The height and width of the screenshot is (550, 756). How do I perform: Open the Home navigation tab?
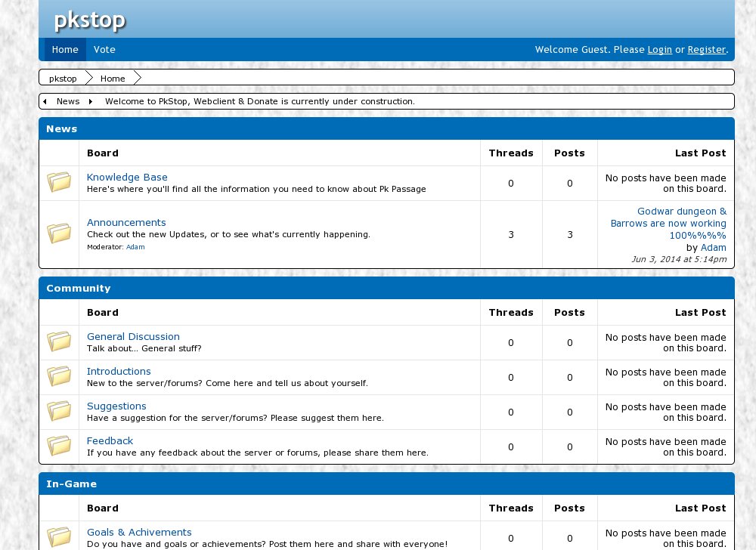click(x=65, y=50)
